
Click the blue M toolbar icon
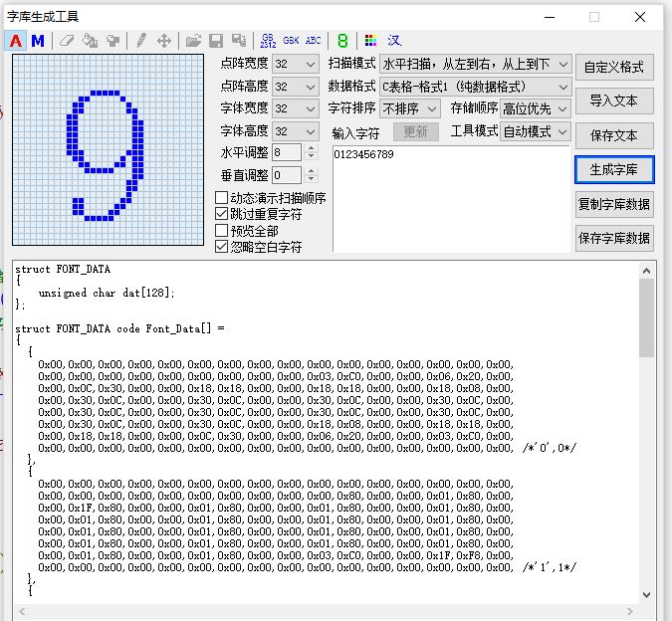click(38, 41)
